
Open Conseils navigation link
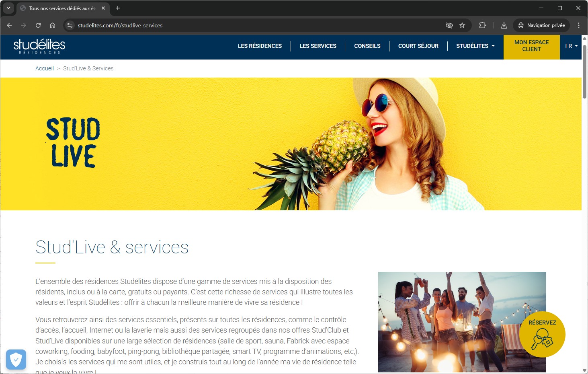click(367, 46)
